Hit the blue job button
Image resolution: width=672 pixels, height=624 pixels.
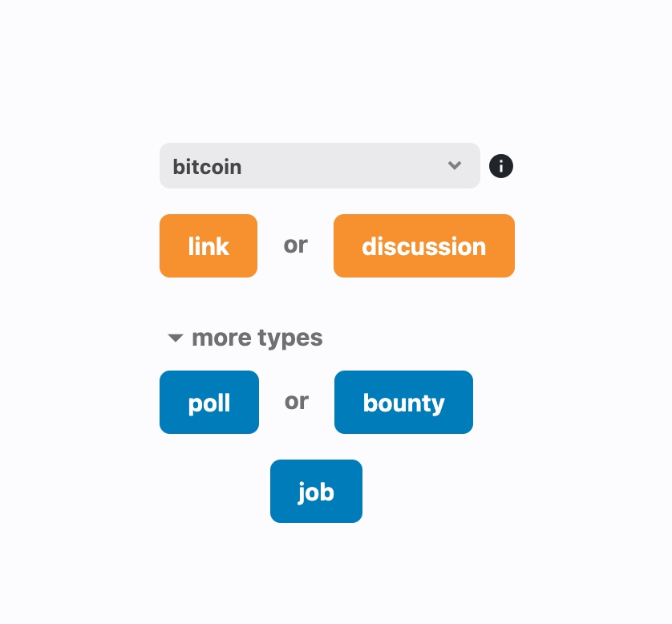(x=316, y=492)
